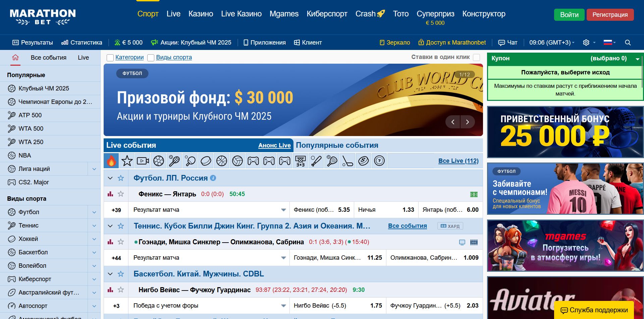Open the Киберспорт menu item

click(x=327, y=14)
